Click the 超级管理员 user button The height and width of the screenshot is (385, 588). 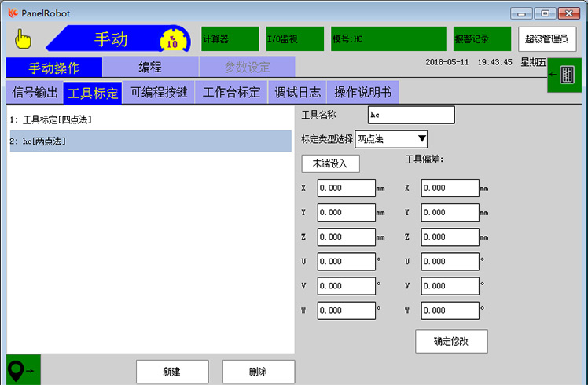pyautogui.click(x=547, y=38)
